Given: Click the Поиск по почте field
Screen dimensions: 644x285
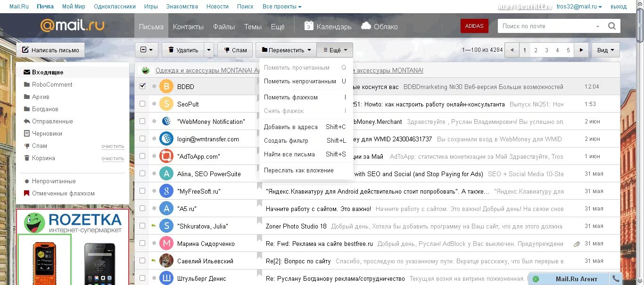Looking at the screenshot, I should [x=546, y=26].
